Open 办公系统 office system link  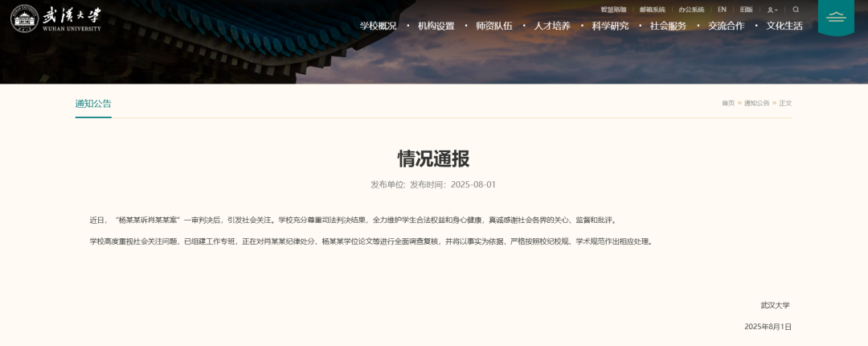tap(691, 10)
